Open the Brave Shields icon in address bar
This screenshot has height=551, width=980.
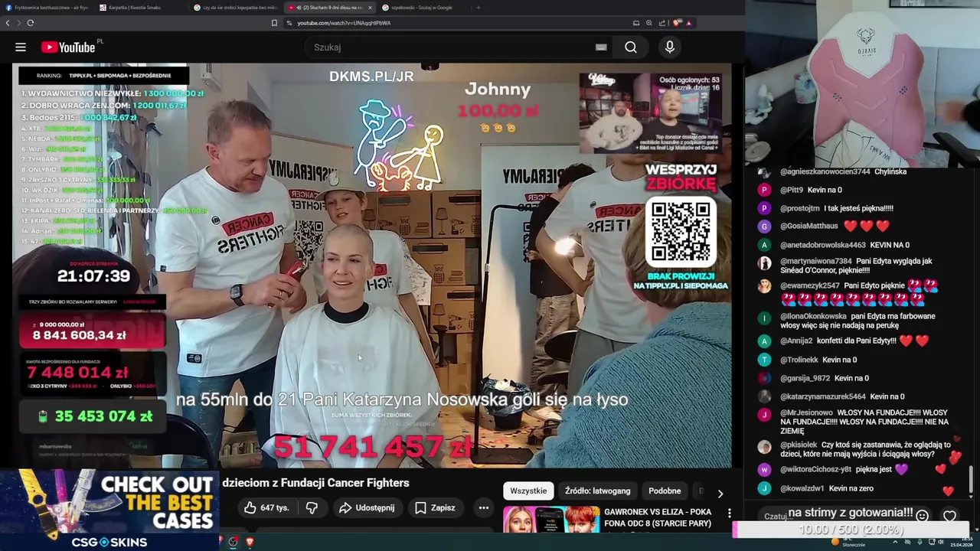click(677, 23)
